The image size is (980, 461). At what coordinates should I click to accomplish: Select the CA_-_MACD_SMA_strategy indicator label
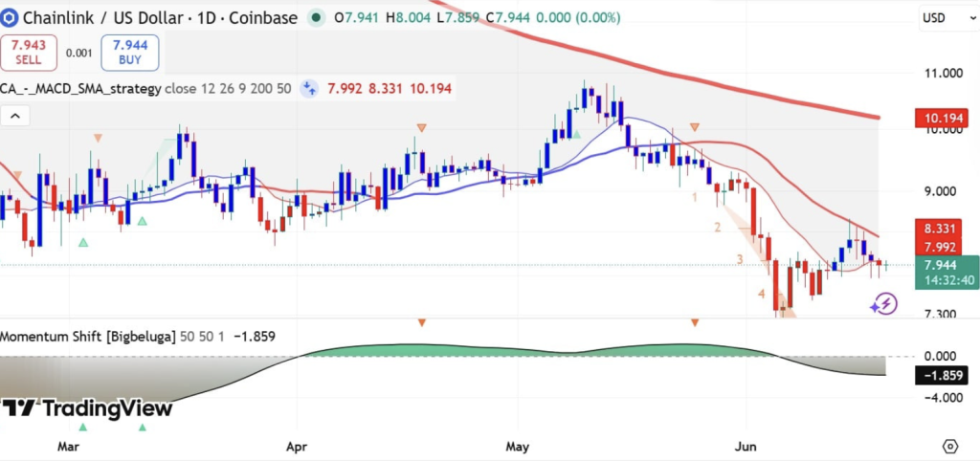80,89
